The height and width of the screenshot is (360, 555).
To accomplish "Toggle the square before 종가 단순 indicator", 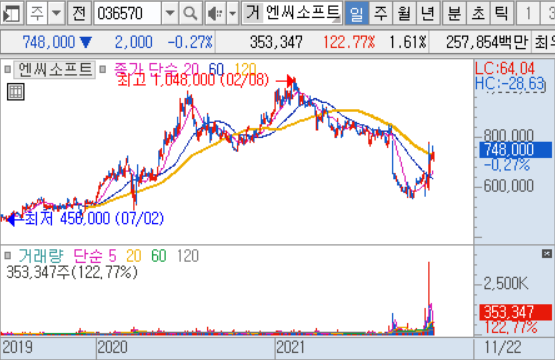I will tap(103, 69).
